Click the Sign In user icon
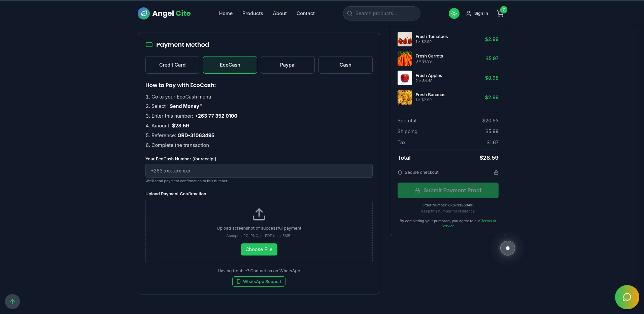This screenshot has width=644, height=314. [x=468, y=13]
